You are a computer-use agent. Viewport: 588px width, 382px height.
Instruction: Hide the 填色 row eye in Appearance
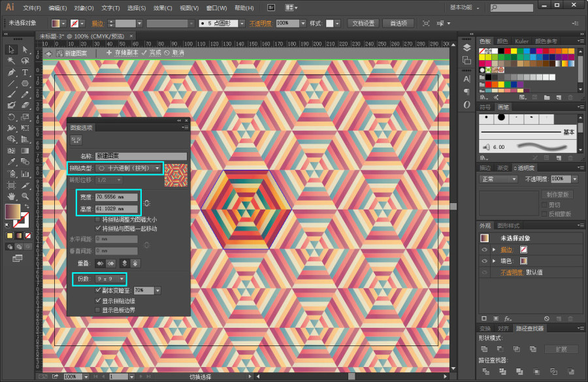(x=484, y=261)
